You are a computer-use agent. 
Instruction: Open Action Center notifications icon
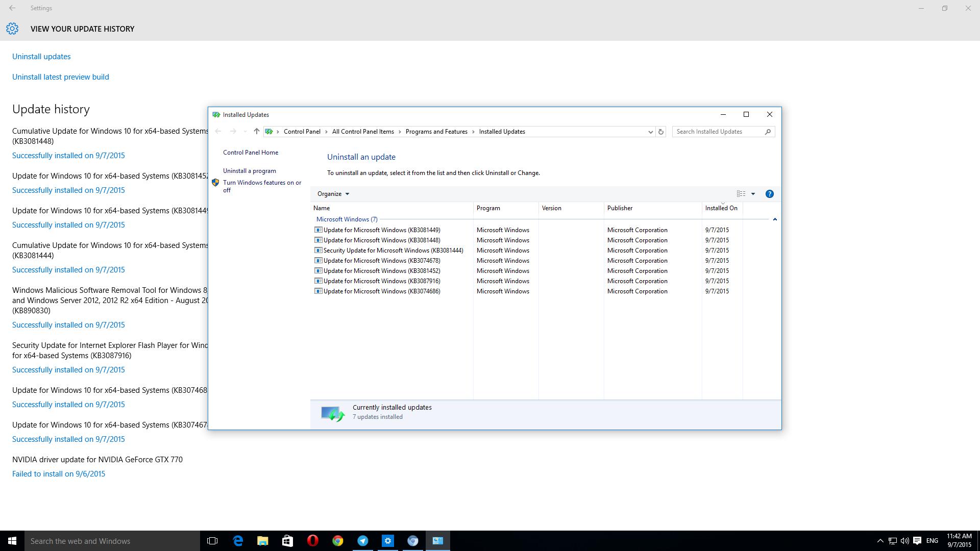click(x=917, y=541)
